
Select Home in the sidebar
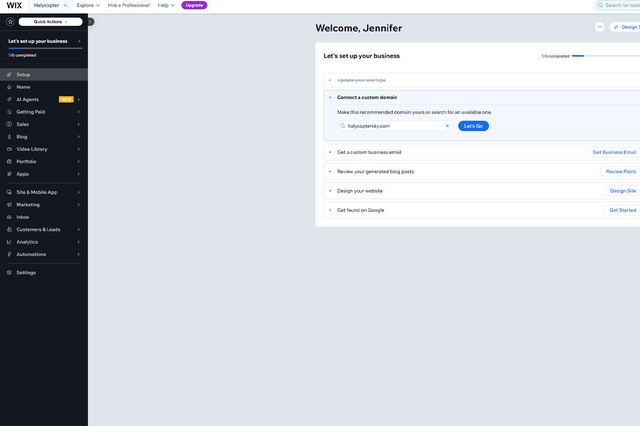point(44,87)
